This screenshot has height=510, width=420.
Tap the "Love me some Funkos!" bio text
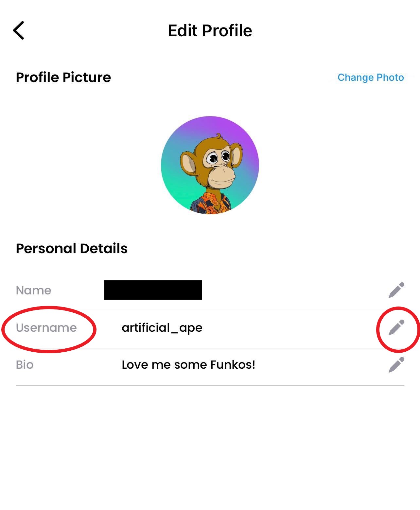tap(188, 365)
